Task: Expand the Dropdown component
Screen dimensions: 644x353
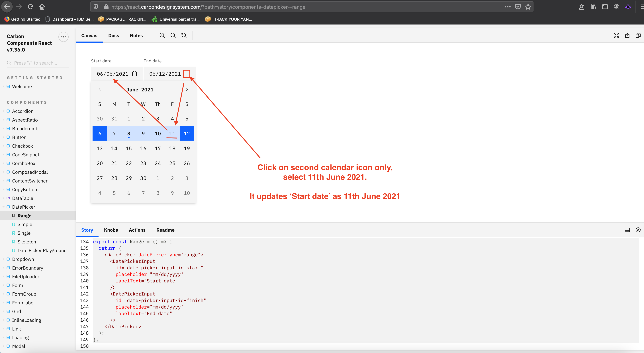Action: click(x=23, y=259)
